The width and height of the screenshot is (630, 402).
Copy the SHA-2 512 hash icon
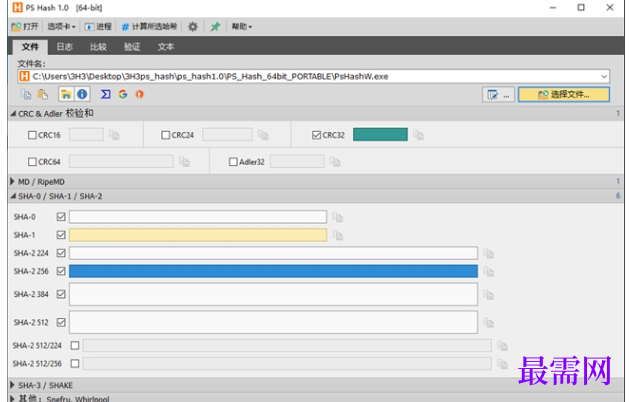489,323
